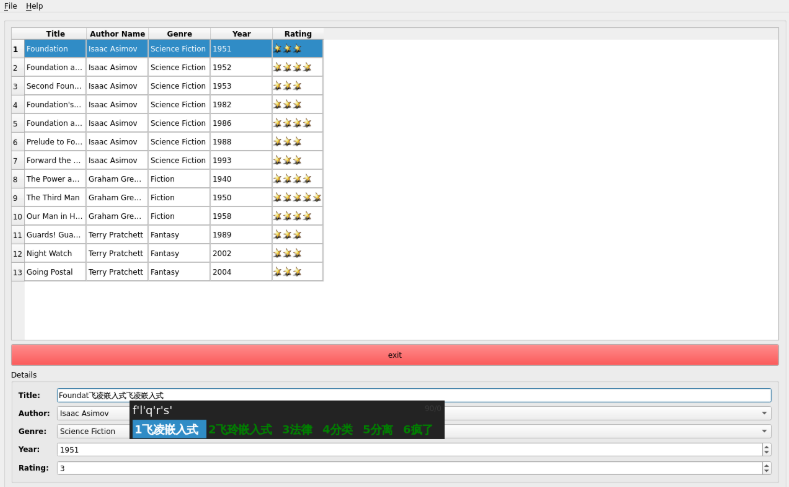Click the star rating of Forward the ...
Viewport: 789px width, 487px height.
click(297, 160)
